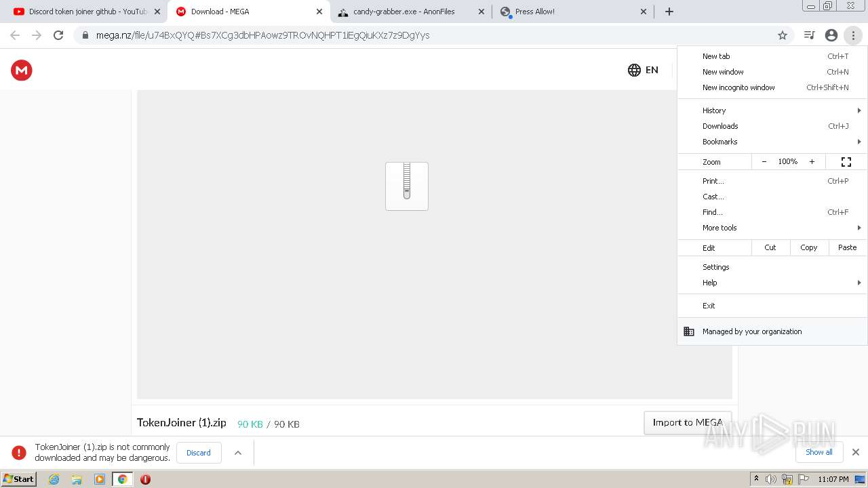
Task: Expand the More tools submenu
Action: coord(772,228)
